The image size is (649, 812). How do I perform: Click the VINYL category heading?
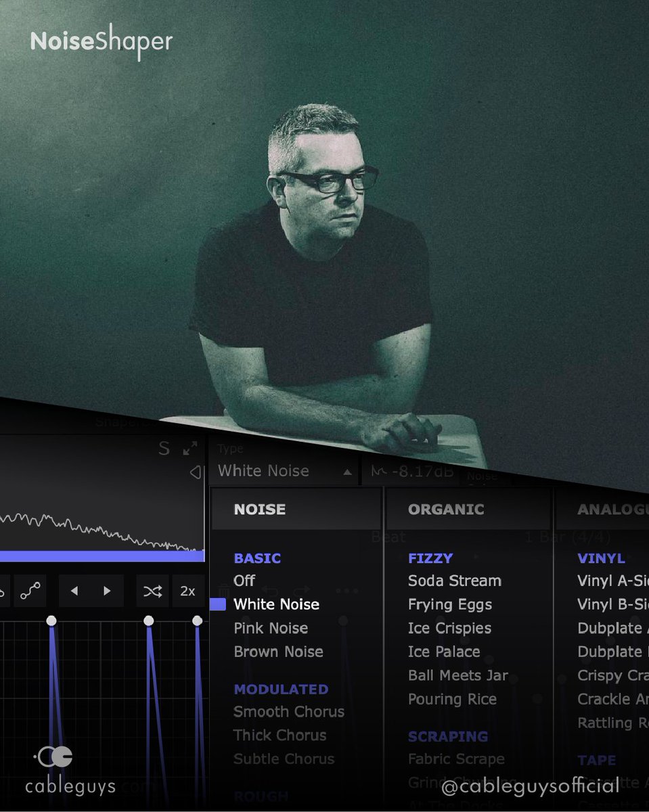601,558
